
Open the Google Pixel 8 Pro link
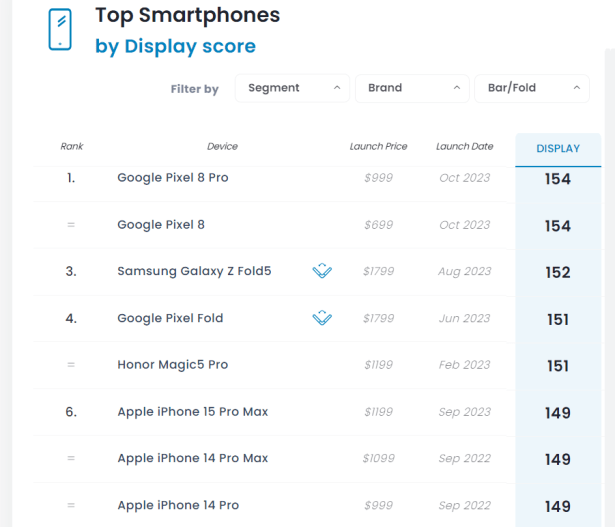pyautogui.click(x=172, y=178)
